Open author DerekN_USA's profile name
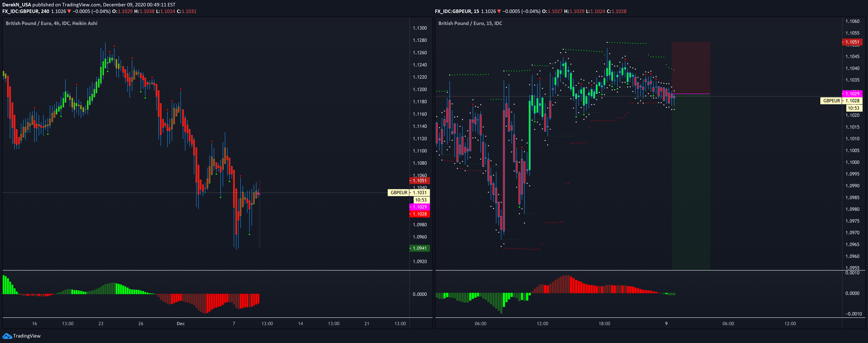868x343 pixels. (x=16, y=5)
